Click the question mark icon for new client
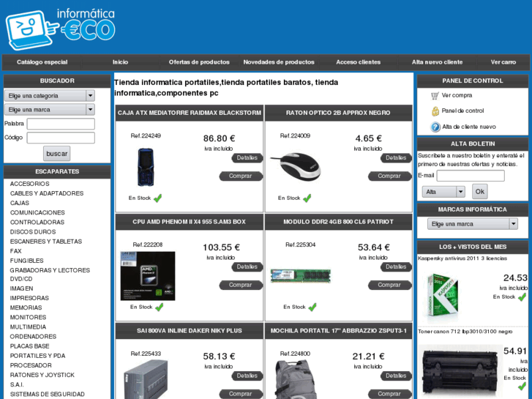The width and height of the screenshot is (532, 399). pos(435,127)
